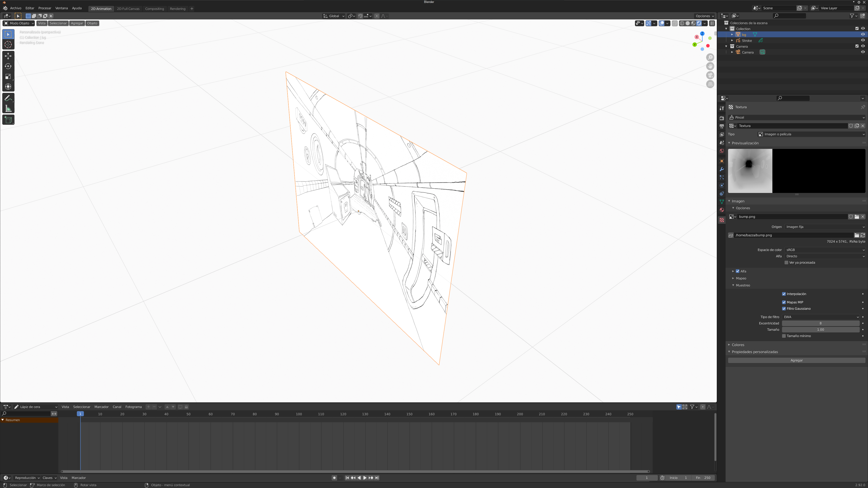This screenshot has height=488, width=868.
Task: Select the Scale tool
Action: (x=8, y=76)
